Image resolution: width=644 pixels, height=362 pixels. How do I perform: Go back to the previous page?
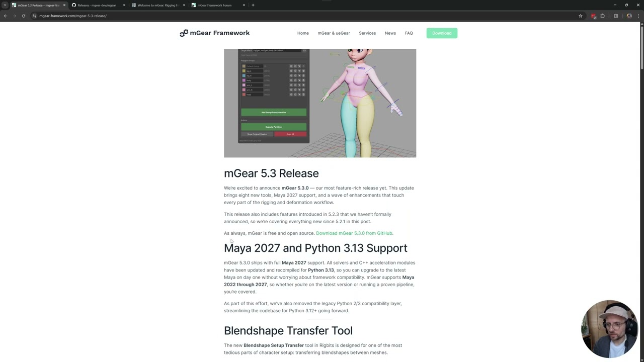tap(6, 16)
